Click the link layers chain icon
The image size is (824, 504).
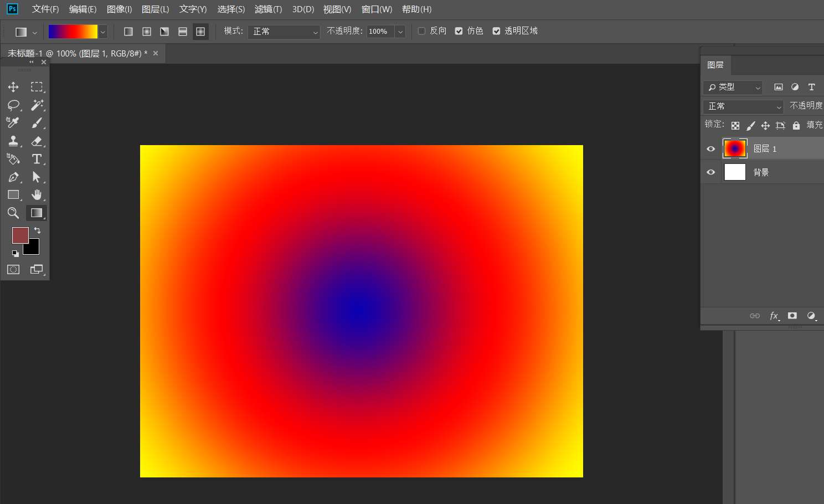pos(755,316)
